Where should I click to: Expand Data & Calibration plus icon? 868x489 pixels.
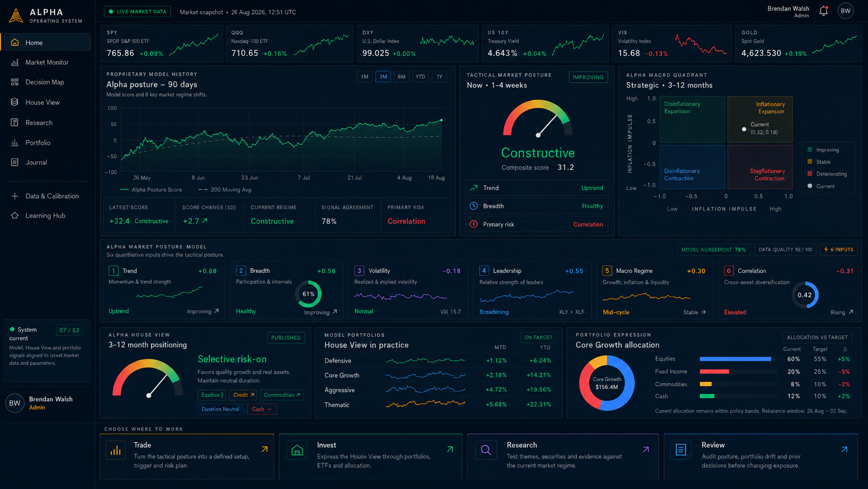coord(15,196)
